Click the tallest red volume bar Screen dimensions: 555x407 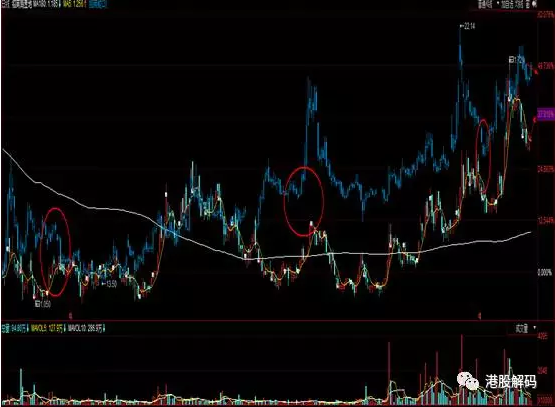click(x=462, y=369)
